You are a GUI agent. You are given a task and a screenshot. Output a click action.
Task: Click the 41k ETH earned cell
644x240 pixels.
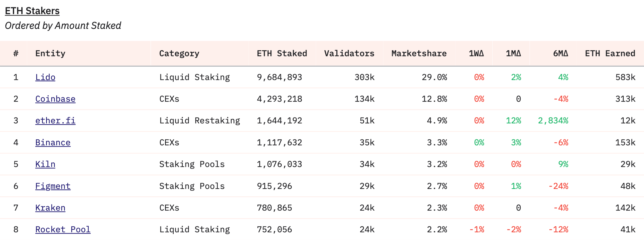coord(628,229)
